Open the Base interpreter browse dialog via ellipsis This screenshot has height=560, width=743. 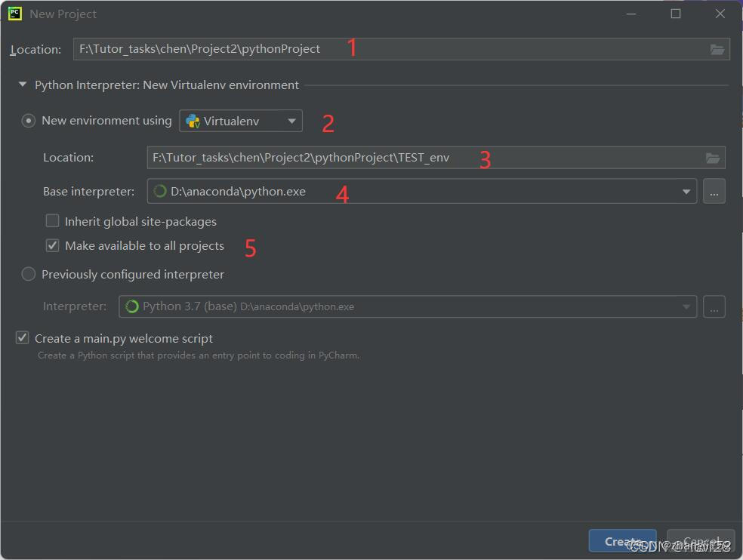coord(714,191)
